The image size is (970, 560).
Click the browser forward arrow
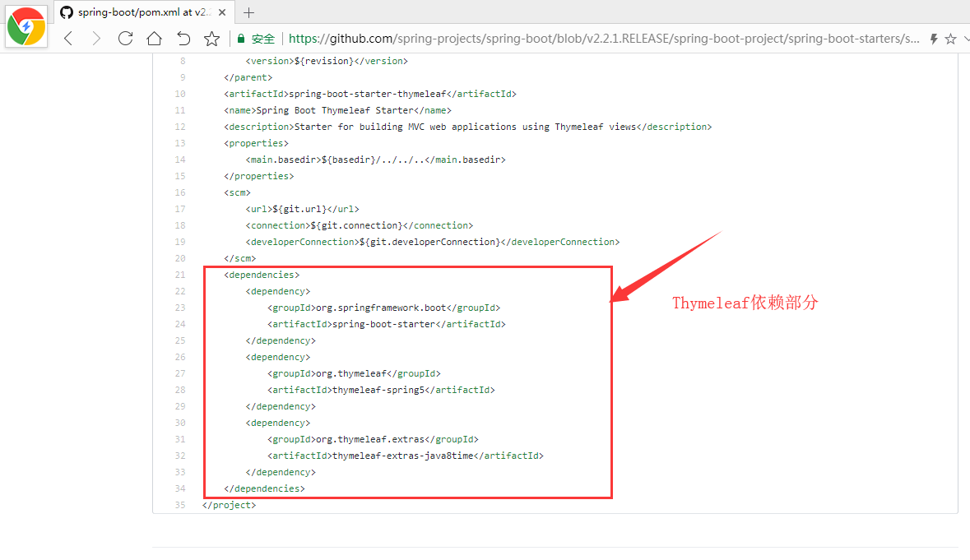click(96, 39)
